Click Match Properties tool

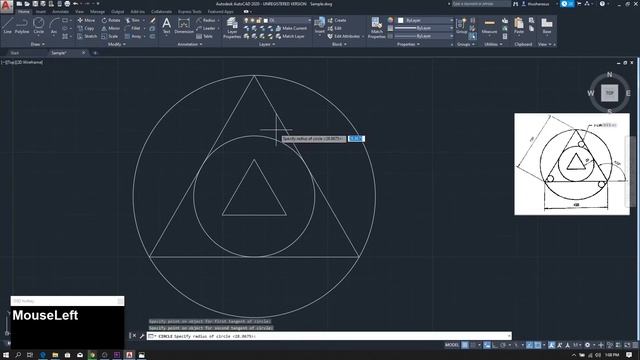point(376,28)
